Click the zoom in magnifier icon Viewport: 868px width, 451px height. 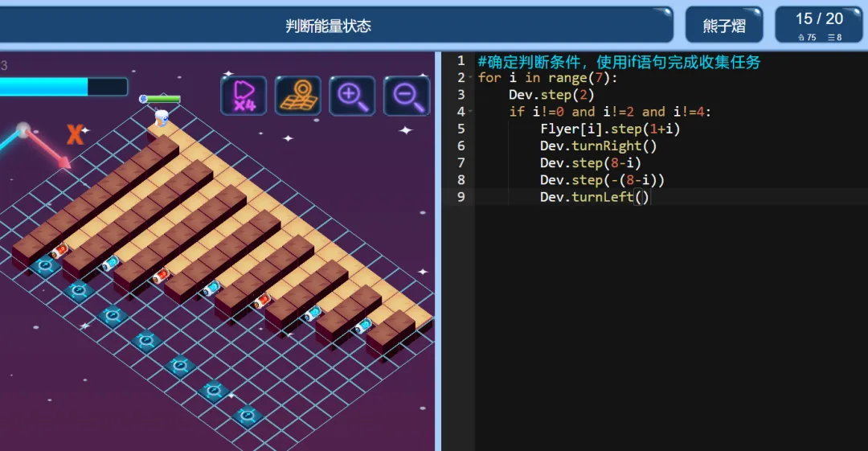coord(352,96)
